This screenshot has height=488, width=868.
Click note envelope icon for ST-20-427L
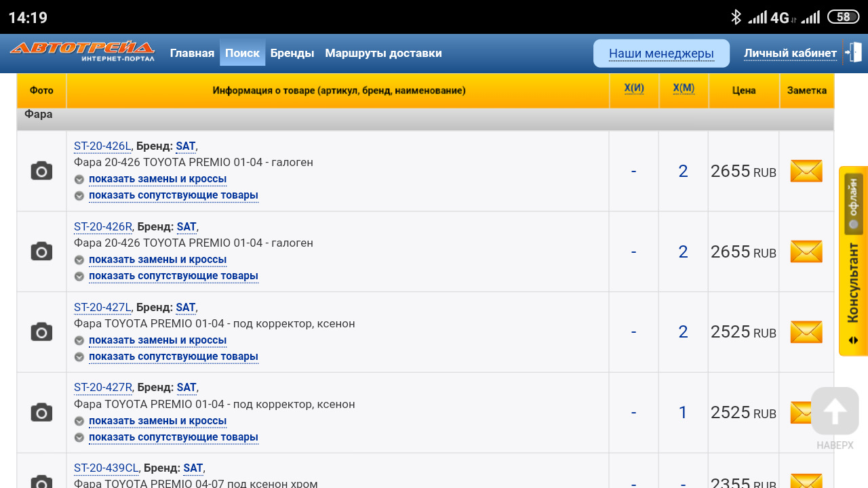806,332
